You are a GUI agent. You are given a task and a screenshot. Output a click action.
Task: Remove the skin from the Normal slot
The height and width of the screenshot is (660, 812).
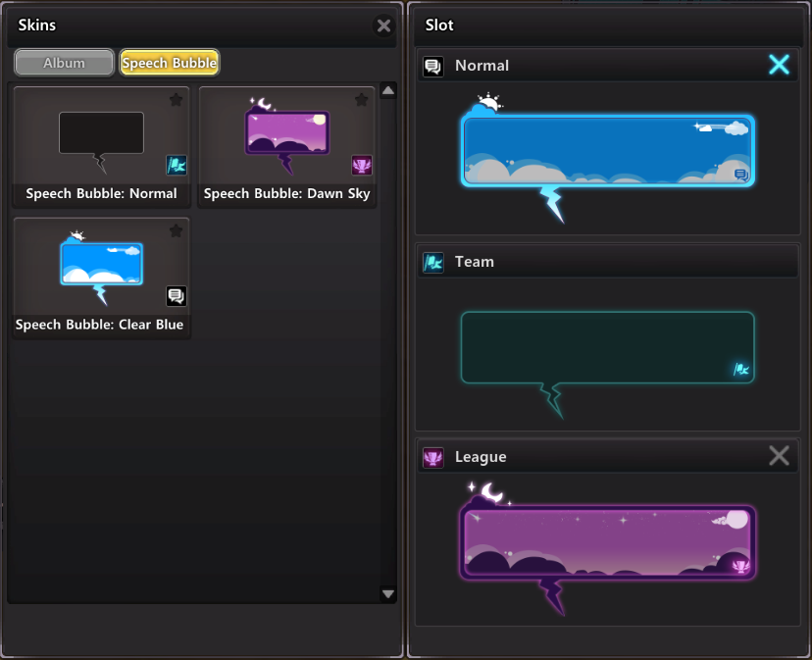779,66
